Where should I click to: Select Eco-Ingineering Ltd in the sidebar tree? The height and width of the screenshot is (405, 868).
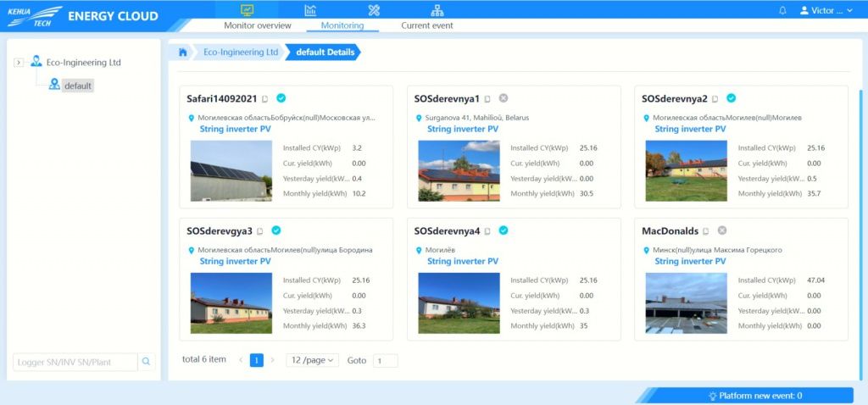(x=83, y=63)
